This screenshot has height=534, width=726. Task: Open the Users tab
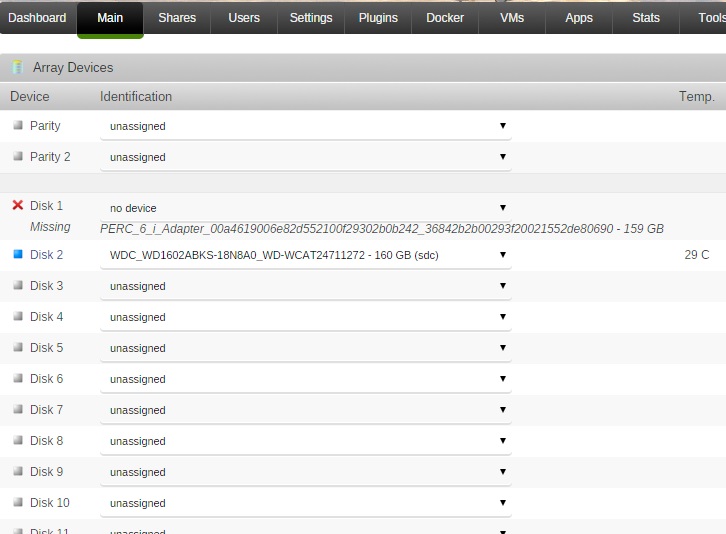[244, 18]
